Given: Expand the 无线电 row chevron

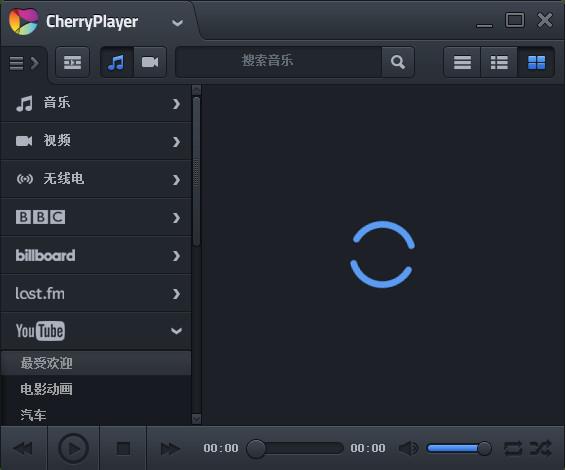Looking at the screenshot, I should pyautogui.click(x=176, y=180).
